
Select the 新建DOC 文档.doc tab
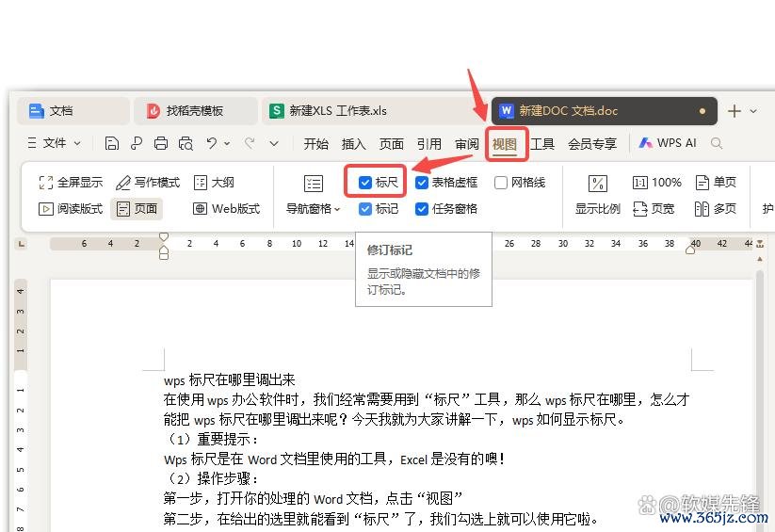[604, 111]
